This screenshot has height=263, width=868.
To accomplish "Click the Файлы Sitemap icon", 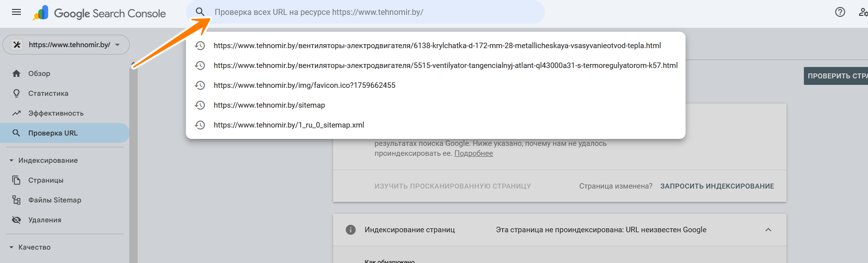I will point(16,200).
